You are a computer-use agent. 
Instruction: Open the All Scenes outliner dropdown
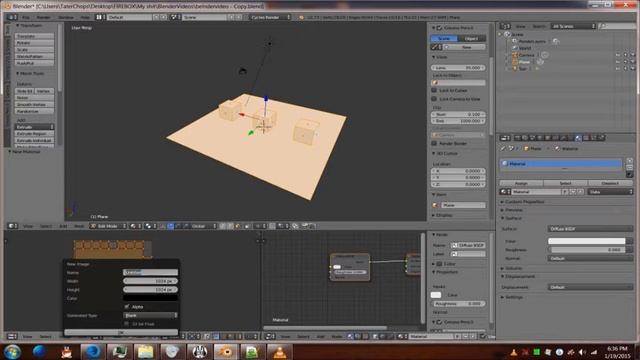click(573, 26)
